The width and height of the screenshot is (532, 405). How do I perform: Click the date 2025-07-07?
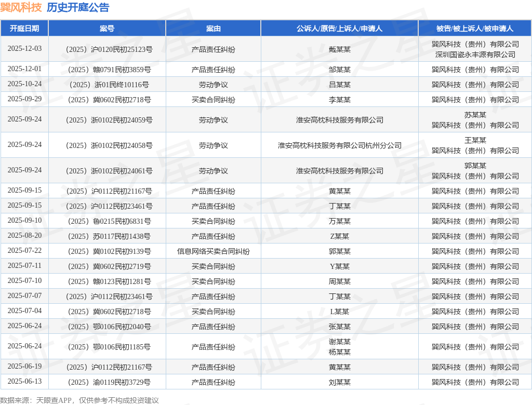(x=24, y=296)
